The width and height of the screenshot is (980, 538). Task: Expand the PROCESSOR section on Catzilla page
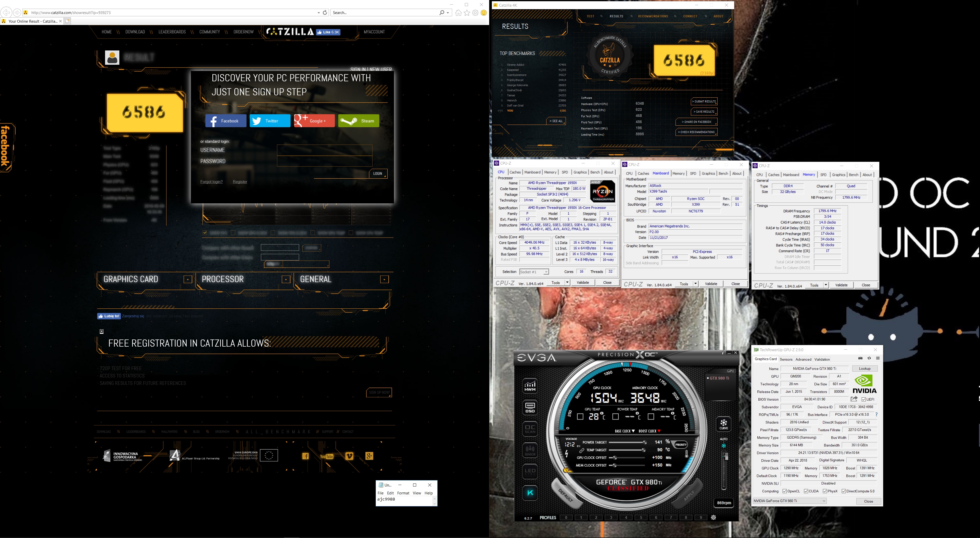286,280
